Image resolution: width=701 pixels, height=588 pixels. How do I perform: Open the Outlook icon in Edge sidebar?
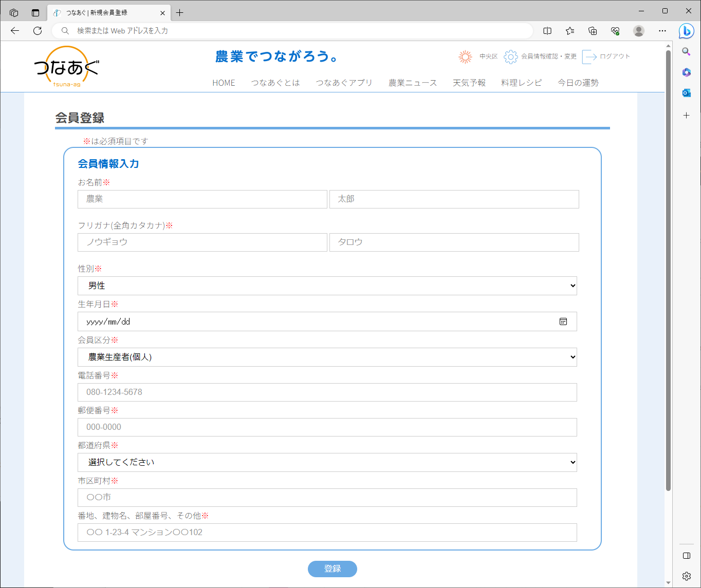pos(686,93)
